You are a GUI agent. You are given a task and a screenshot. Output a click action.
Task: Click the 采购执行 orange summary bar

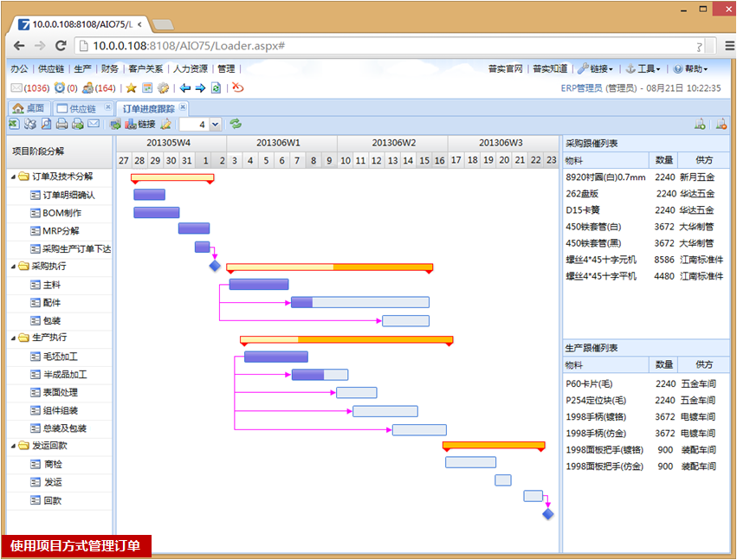(329, 267)
